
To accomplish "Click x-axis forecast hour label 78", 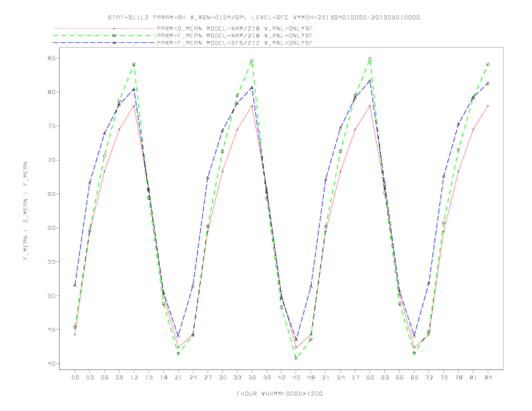I will pos(458,377).
